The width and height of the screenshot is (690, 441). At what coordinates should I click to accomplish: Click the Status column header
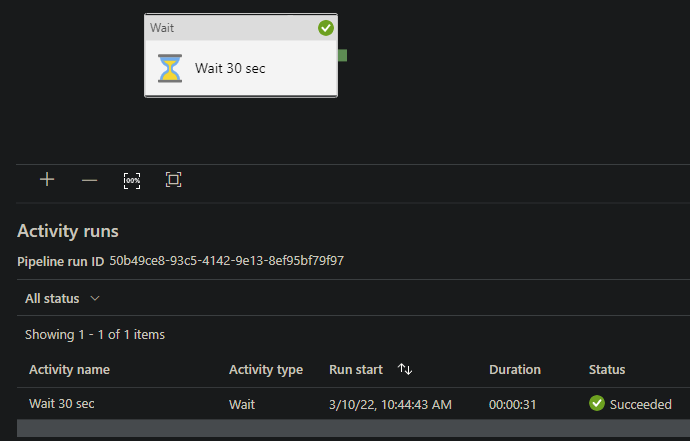606,369
